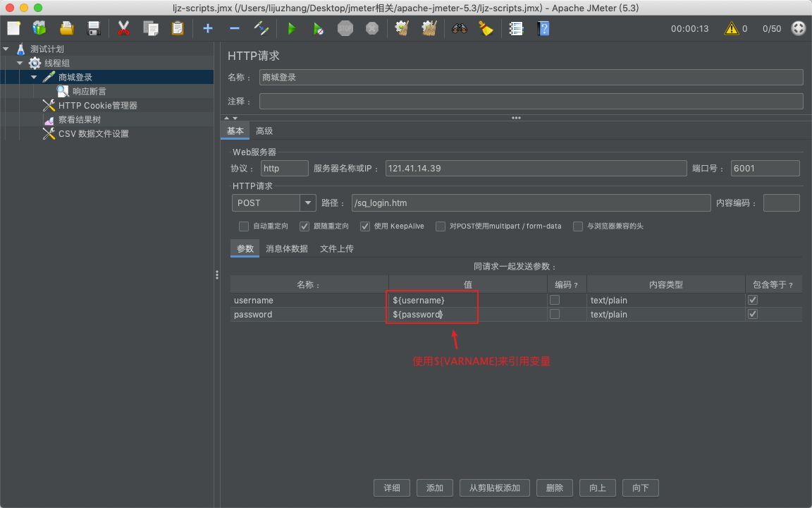Select CSV 数据文件设置 node

click(93, 134)
